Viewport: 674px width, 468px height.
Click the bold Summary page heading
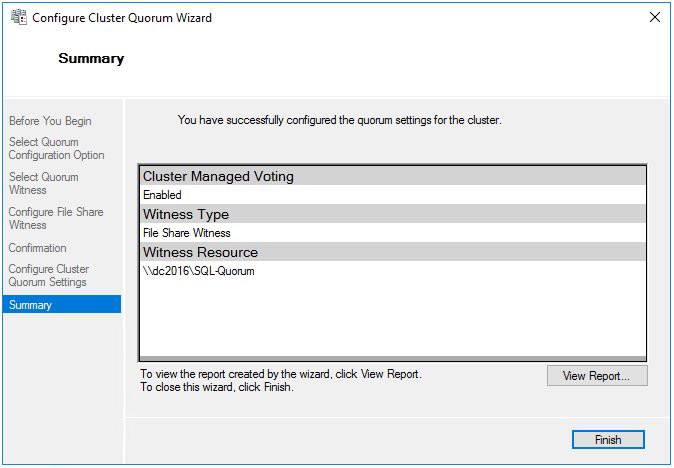click(x=91, y=58)
